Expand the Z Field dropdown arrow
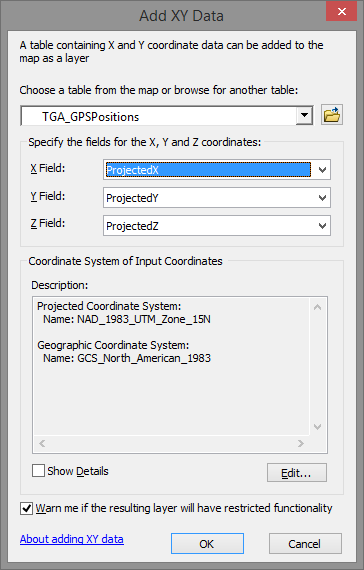364x570 pixels. (322, 226)
